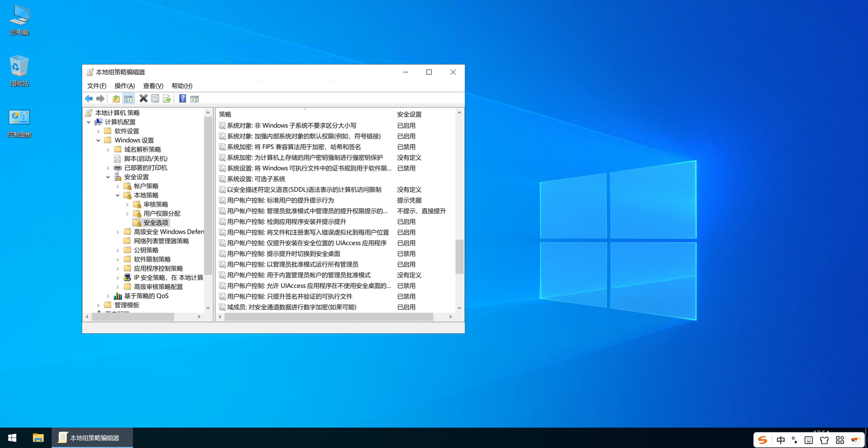Click the Delete X icon in toolbar
The height and width of the screenshot is (448, 868).
click(x=143, y=99)
